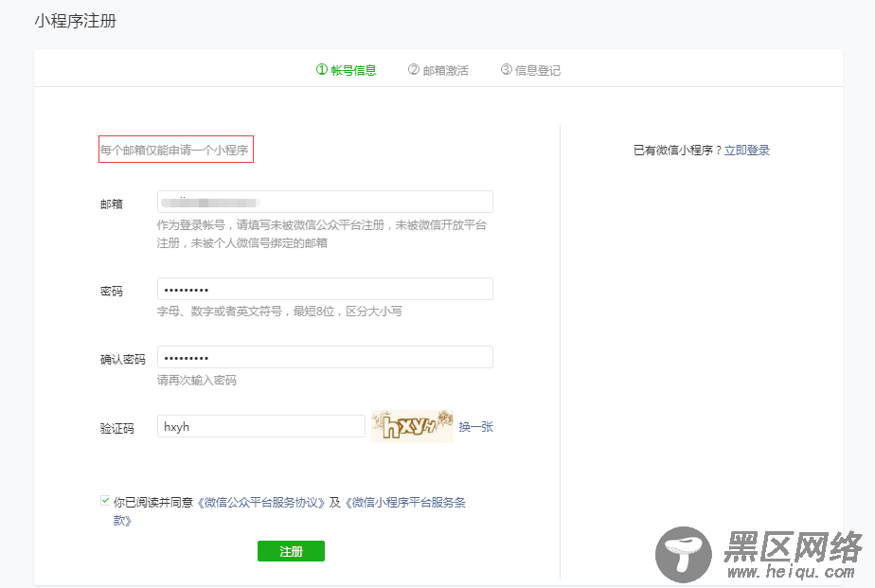Viewport: 875px width, 588px height.
Task: Click the 密码 field label
Action: tap(112, 292)
